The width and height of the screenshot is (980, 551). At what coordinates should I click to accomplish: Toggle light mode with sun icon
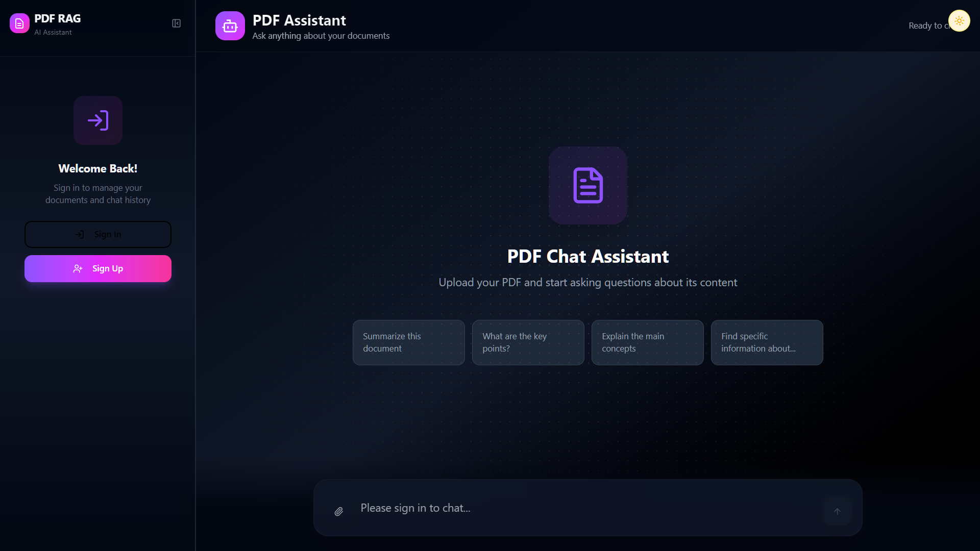(x=959, y=21)
